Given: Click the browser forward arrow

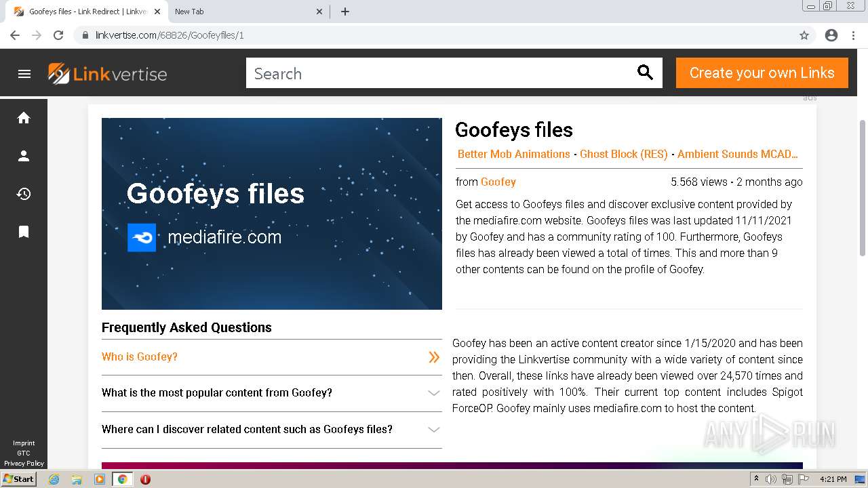Looking at the screenshot, I should [x=37, y=35].
